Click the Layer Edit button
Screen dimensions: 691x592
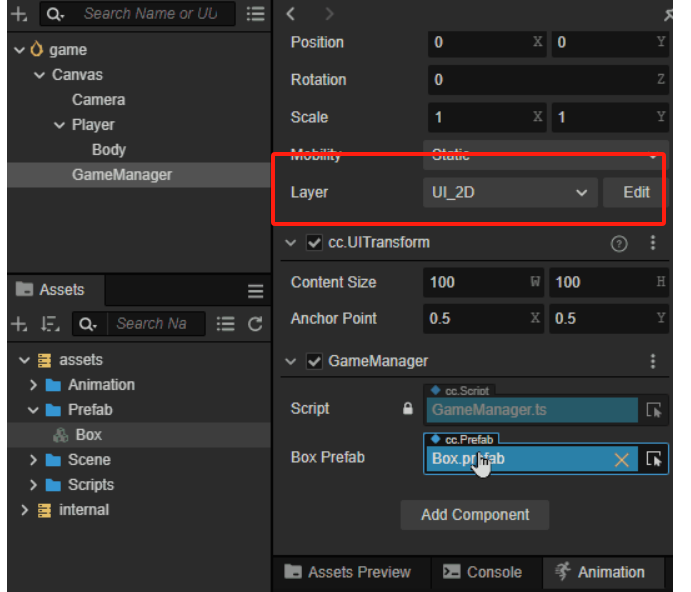(636, 193)
